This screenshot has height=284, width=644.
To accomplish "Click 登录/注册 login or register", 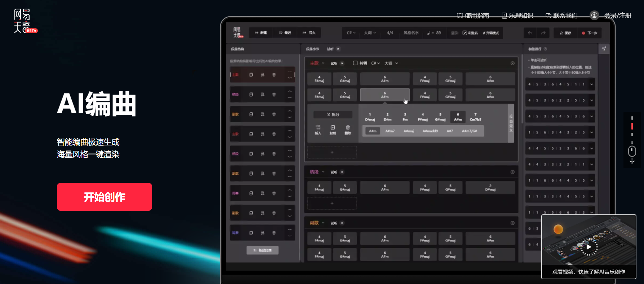I will click(618, 16).
